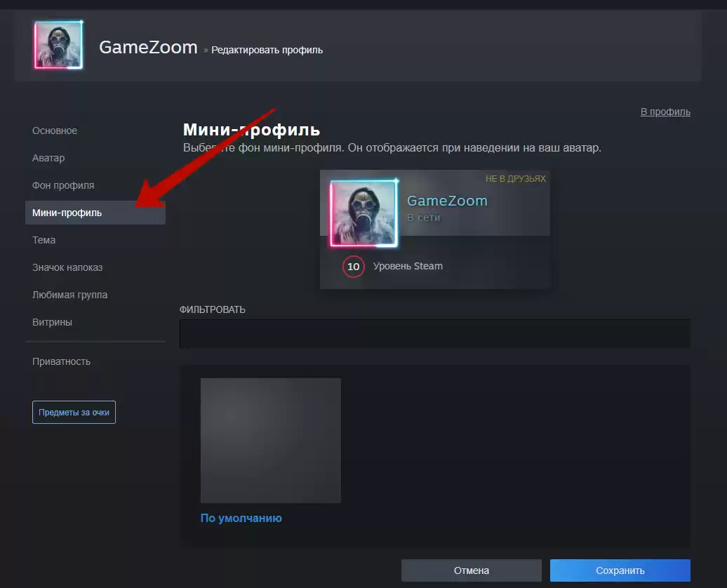This screenshot has height=588, width=727.
Task: Select the default mini-profile background thumbnail
Action: (271, 441)
